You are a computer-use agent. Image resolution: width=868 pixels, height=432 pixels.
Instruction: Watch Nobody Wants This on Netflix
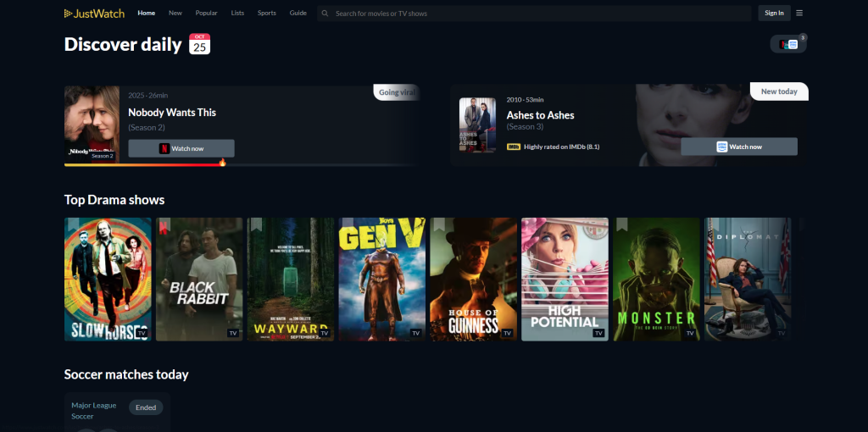pos(181,148)
